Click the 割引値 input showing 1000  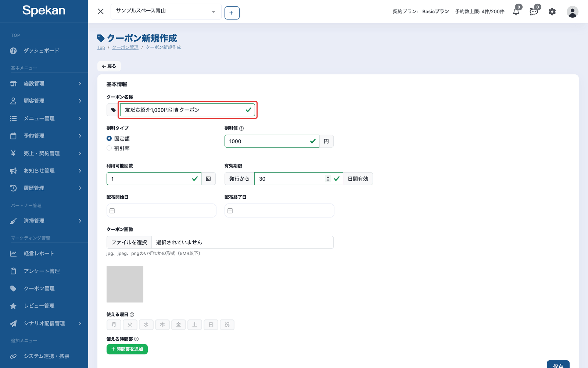(x=272, y=141)
